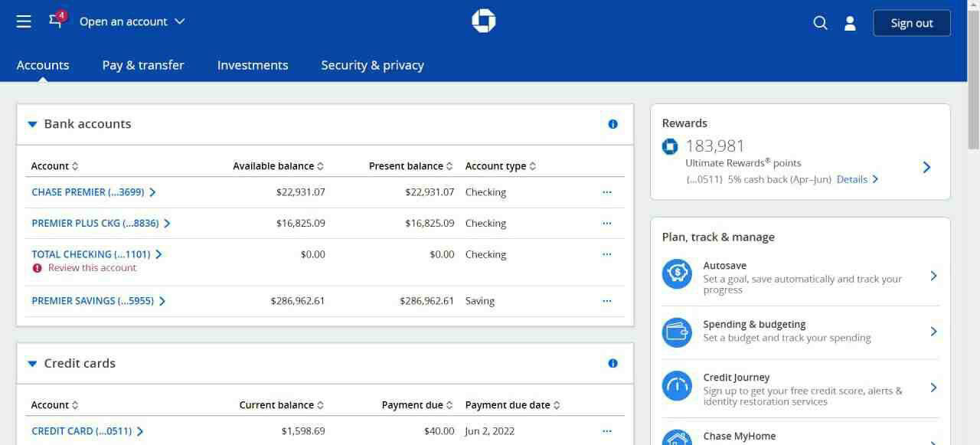Screen dimensions: 980x445
Task: Show info about Credit cards
Action: 612,364
